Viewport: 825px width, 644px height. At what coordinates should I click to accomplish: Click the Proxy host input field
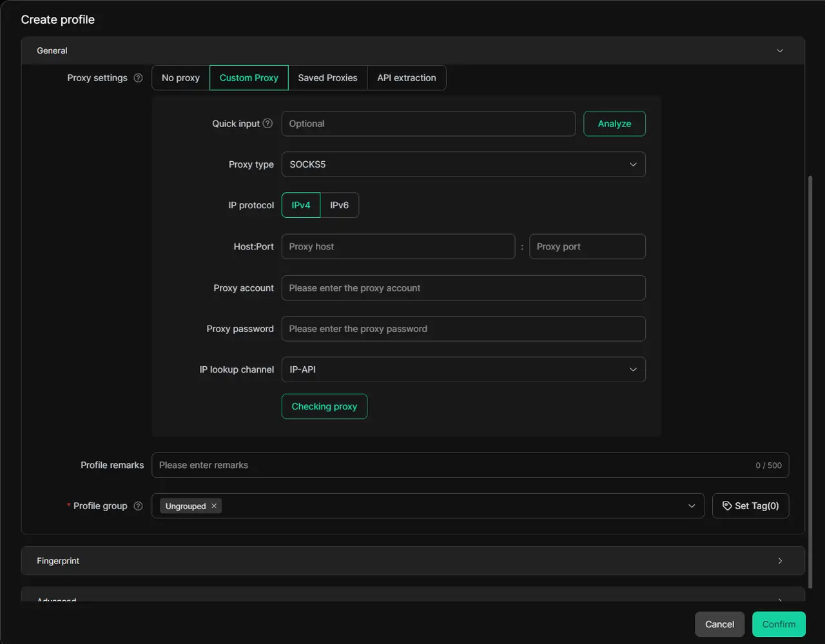(x=398, y=246)
